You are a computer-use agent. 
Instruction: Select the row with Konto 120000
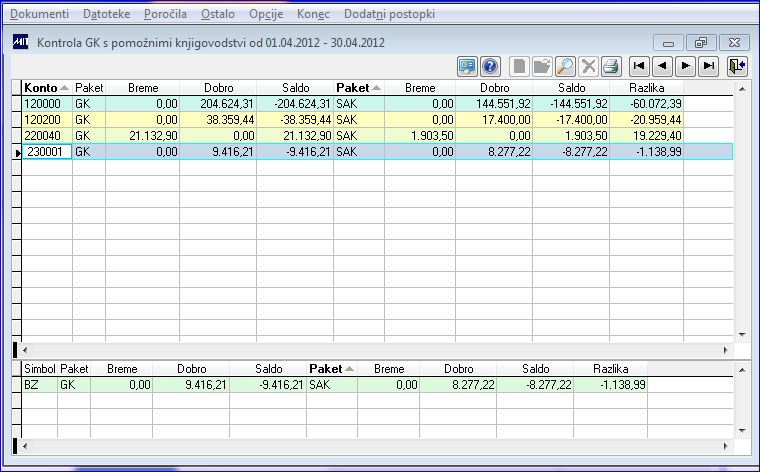tap(377, 104)
